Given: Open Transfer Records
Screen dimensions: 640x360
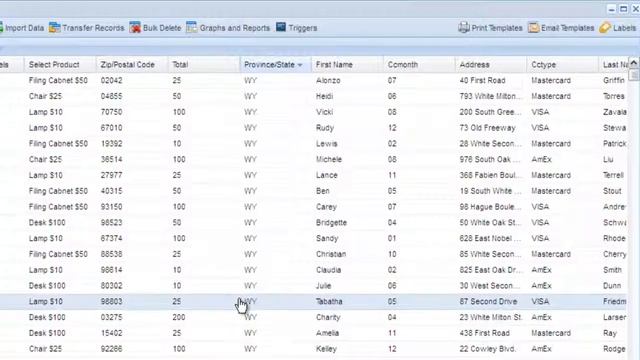Looking at the screenshot, I should [93, 28].
